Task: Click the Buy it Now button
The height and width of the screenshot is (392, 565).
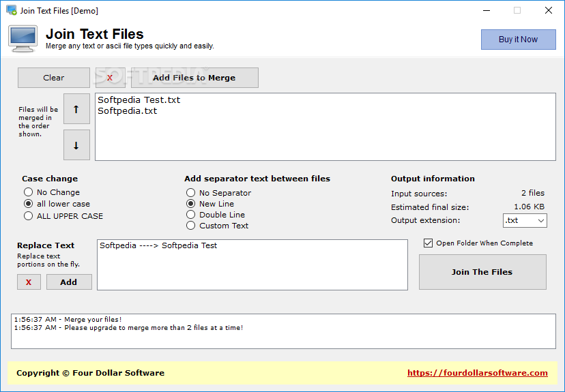Action: click(518, 40)
